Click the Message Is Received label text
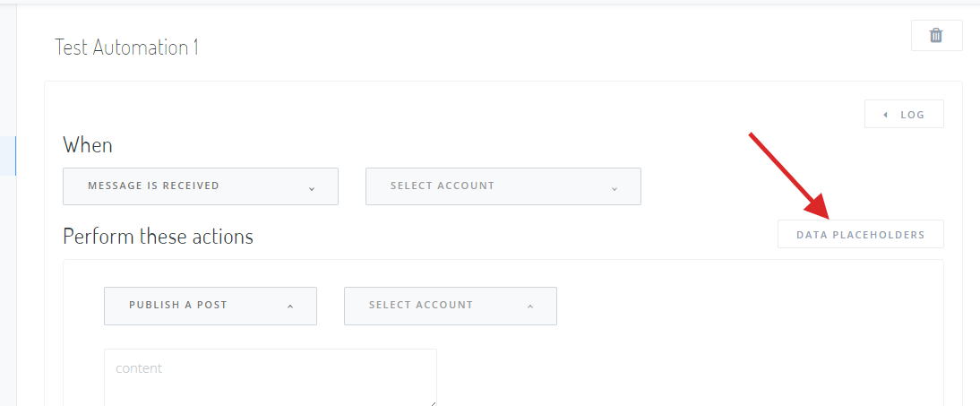The width and height of the screenshot is (980, 406). point(153,186)
